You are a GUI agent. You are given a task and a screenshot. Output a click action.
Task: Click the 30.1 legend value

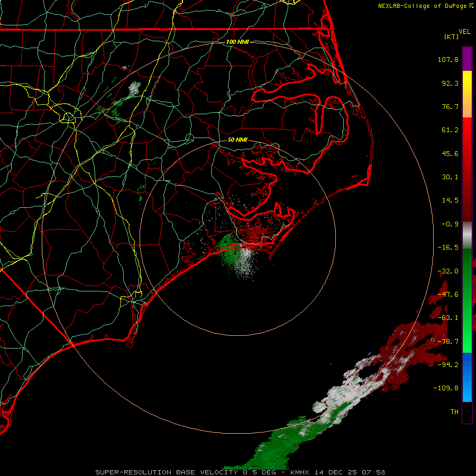click(450, 177)
